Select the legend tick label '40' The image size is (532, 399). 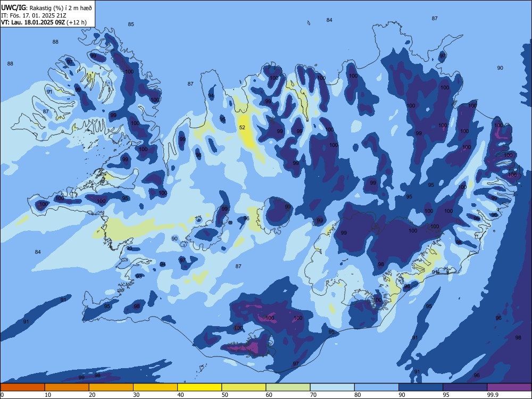point(180,395)
